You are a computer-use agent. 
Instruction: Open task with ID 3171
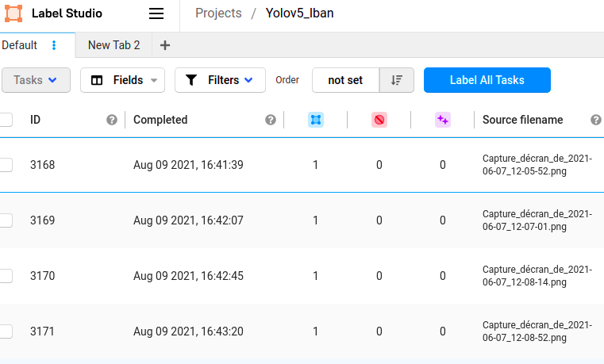pyautogui.click(x=42, y=331)
